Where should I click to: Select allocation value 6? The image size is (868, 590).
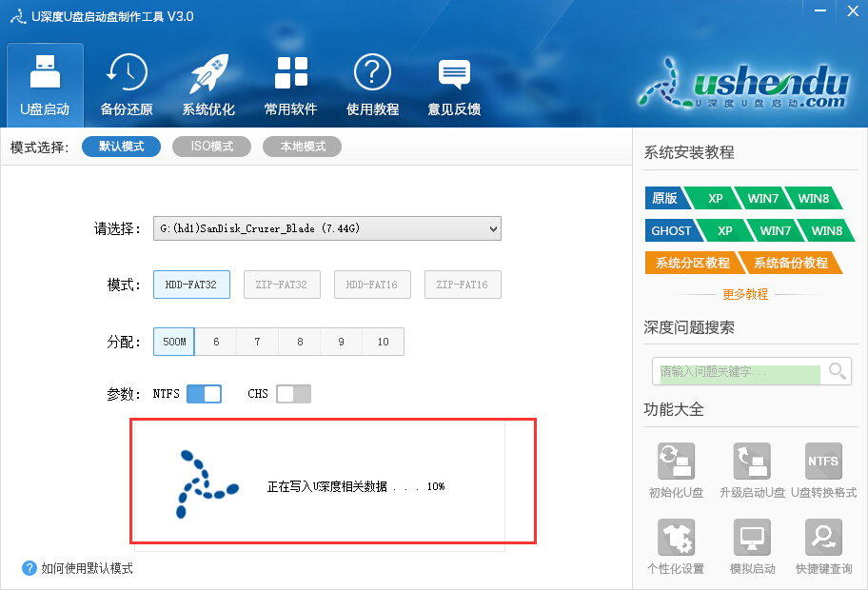pos(216,342)
